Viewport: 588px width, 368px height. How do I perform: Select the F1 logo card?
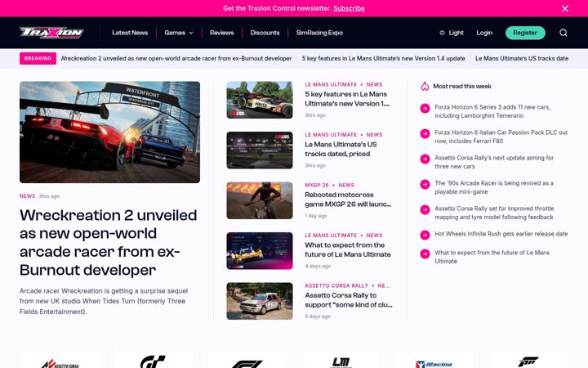click(247, 359)
